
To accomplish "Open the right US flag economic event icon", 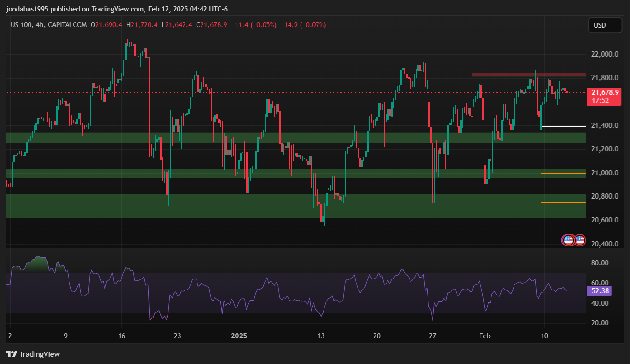I will click(580, 240).
